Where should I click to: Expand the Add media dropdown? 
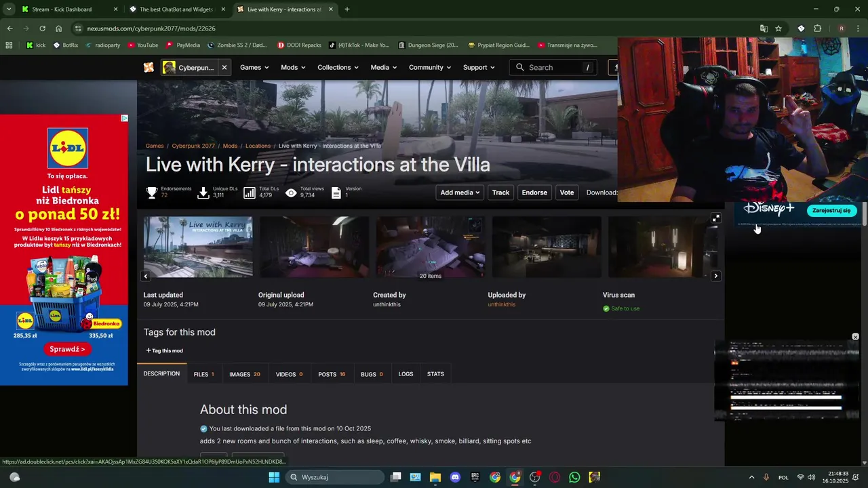[460, 192]
